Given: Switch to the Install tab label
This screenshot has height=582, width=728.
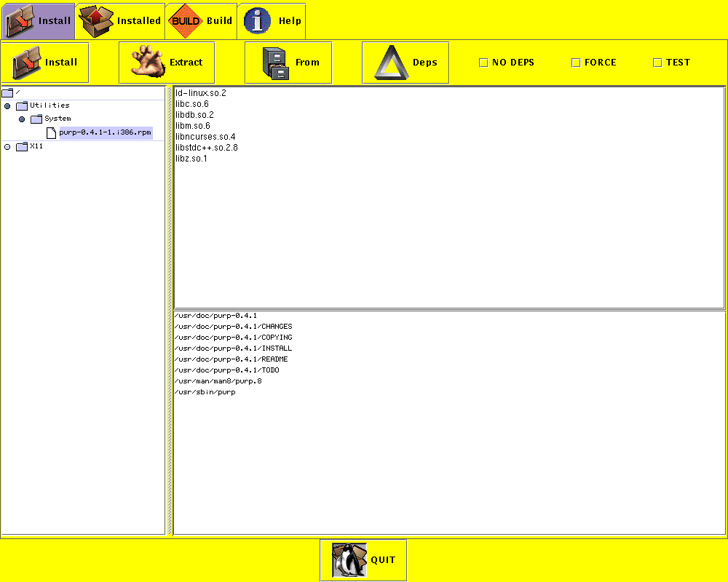Looking at the screenshot, I should point(55,21).
